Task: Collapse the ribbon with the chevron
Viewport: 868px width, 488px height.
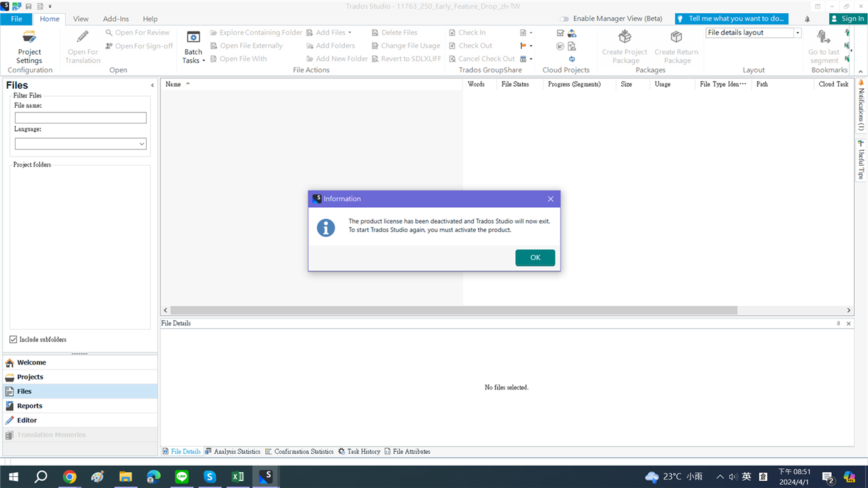Action: [861, 72]
